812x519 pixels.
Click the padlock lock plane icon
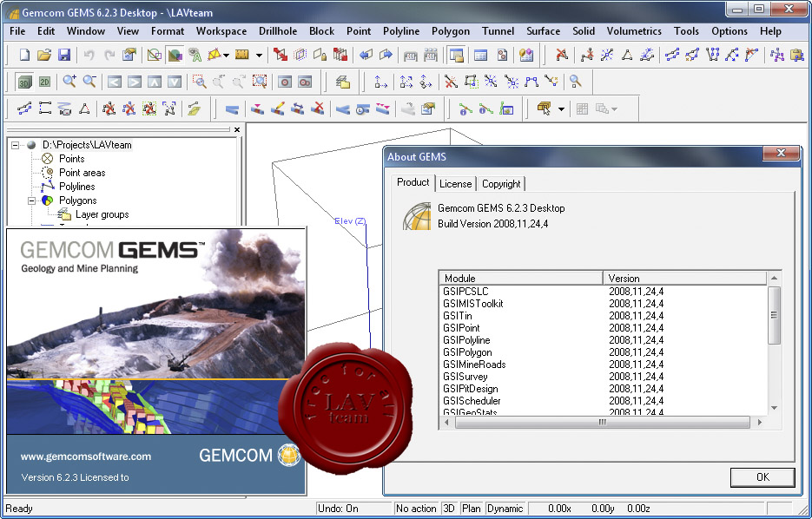(320, 55)
